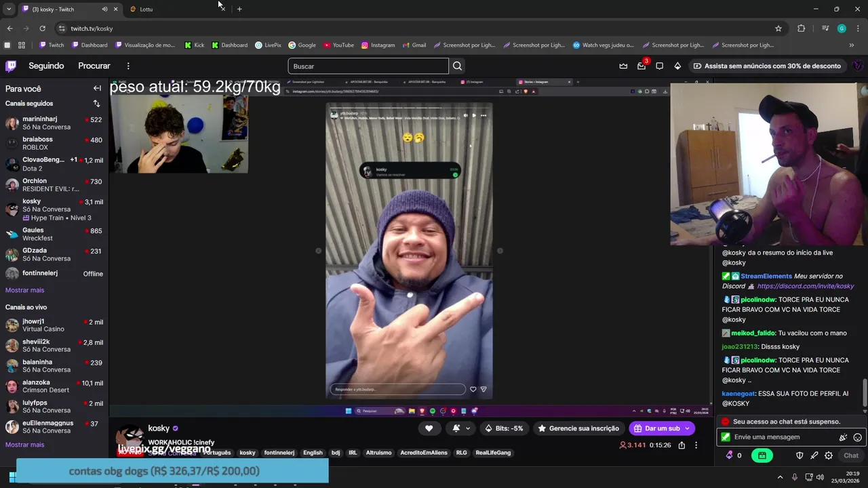This screenshot has height=488, width=868.
Task: Expand live channels list Mostrar mais
Action: pos(24,445)
